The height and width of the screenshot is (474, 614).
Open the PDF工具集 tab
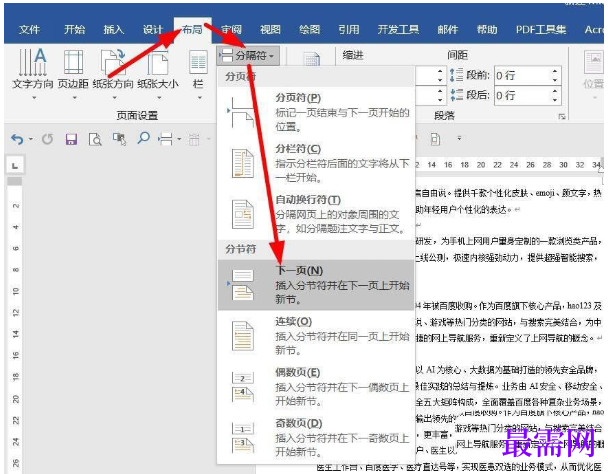coord(541,29)
